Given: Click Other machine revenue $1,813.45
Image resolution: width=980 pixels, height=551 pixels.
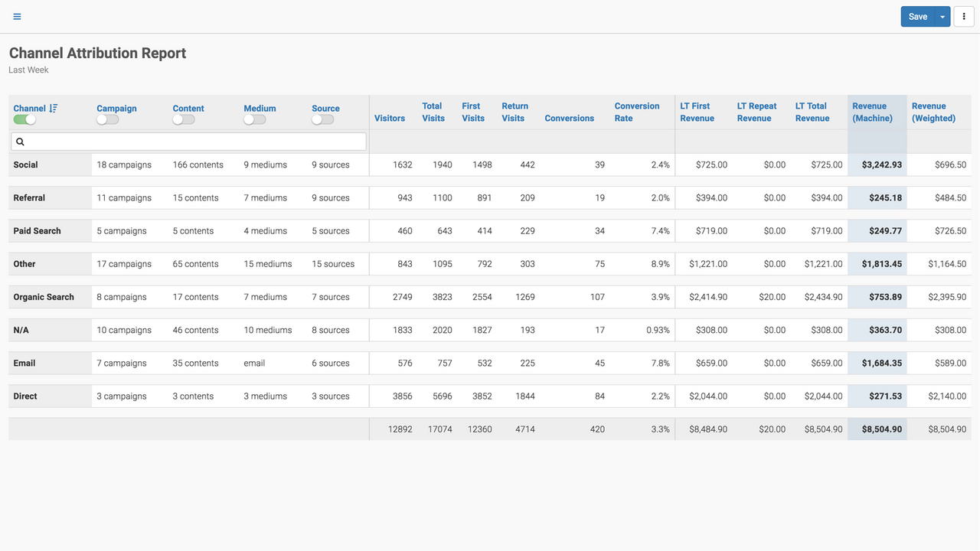Looking at the screenshot, I should point(882,264).
